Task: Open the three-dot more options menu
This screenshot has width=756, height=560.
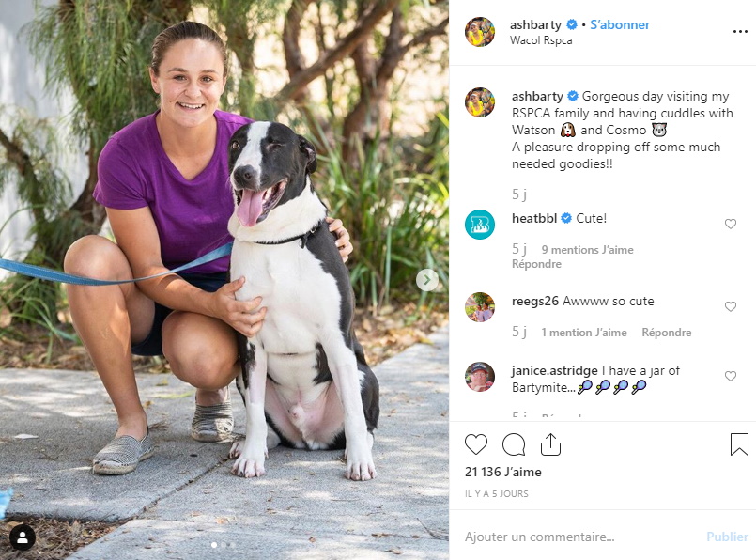Action: [x=740, y=31]
